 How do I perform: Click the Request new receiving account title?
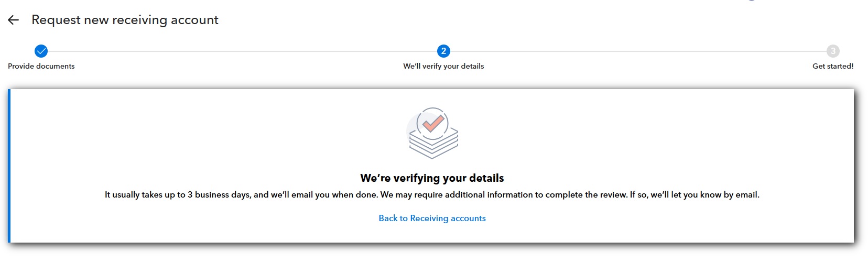pos(125,20)
